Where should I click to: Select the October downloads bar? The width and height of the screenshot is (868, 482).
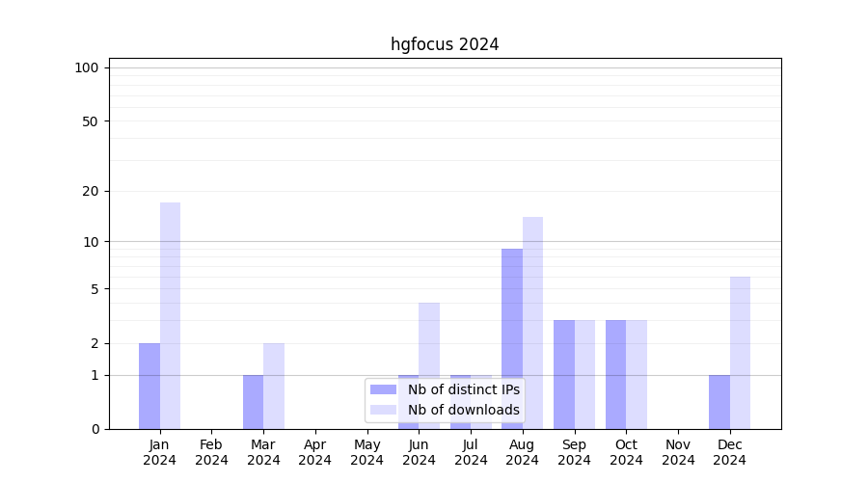(637, 374)
